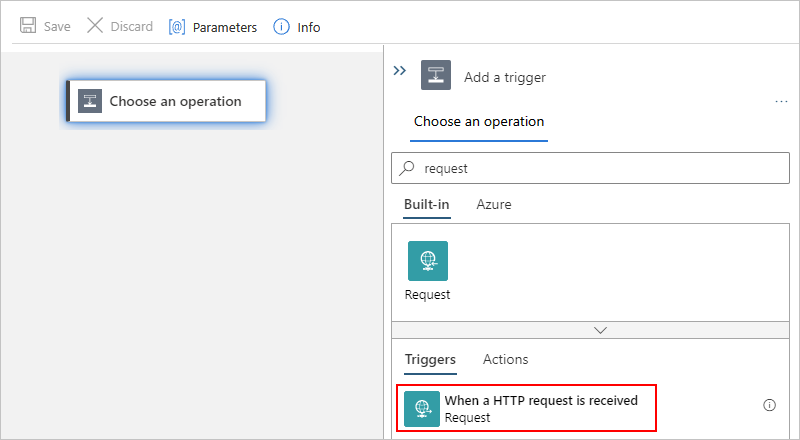Collapse panel with double chevron icon
The width and height of the screenshot is (800, 440).
(x=399, y=71)
